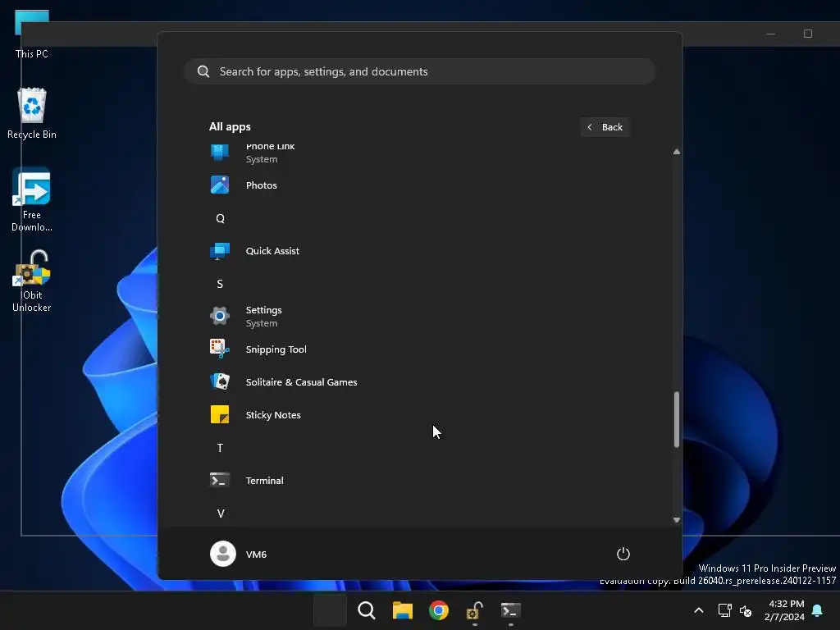The image size is (840, 630).
Task: Open the clock showing 4:32 PM
Action: tap(784, 610)
